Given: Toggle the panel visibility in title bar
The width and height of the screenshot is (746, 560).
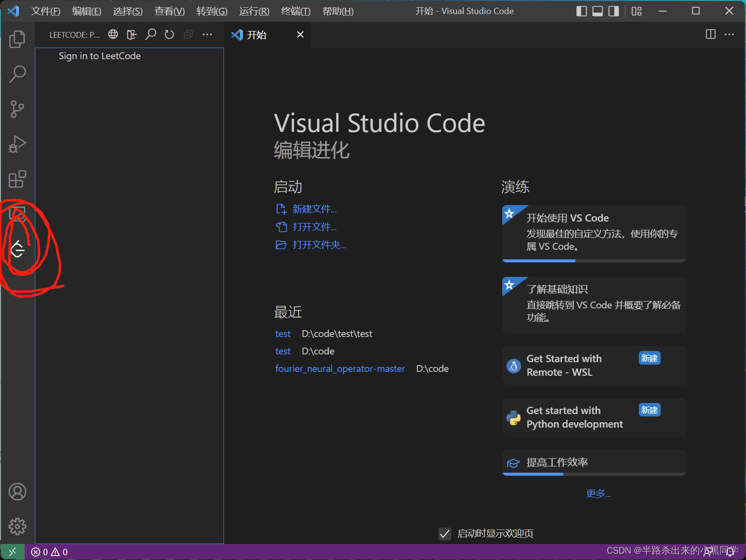Looking at the screenshot, I should point(597,11).
